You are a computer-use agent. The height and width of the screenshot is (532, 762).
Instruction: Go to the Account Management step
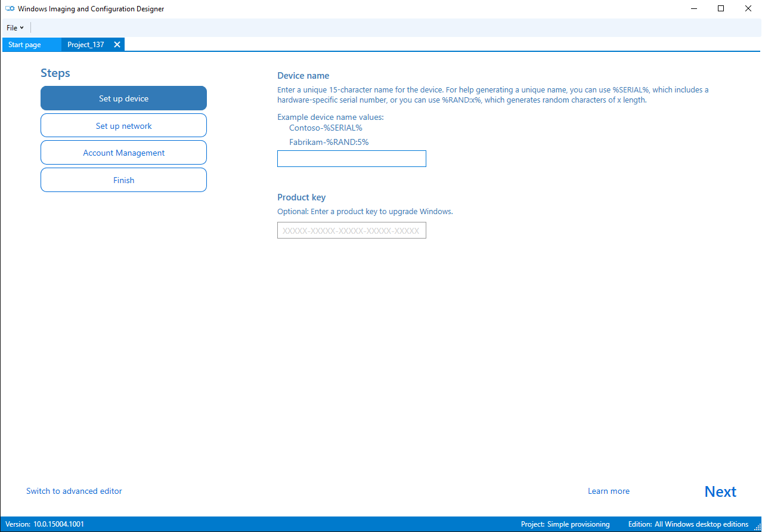point(123,153)
